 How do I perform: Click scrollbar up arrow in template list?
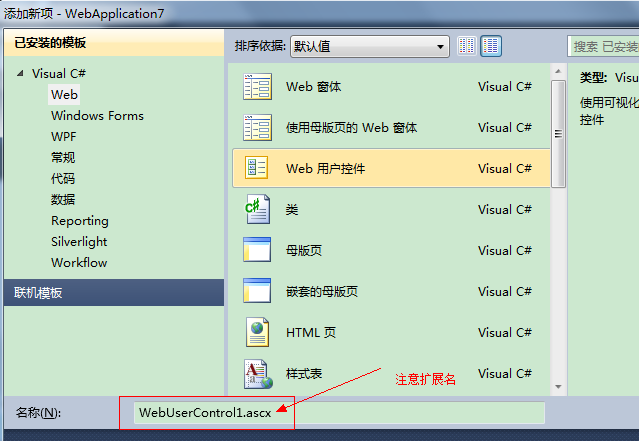click(558, 71)
